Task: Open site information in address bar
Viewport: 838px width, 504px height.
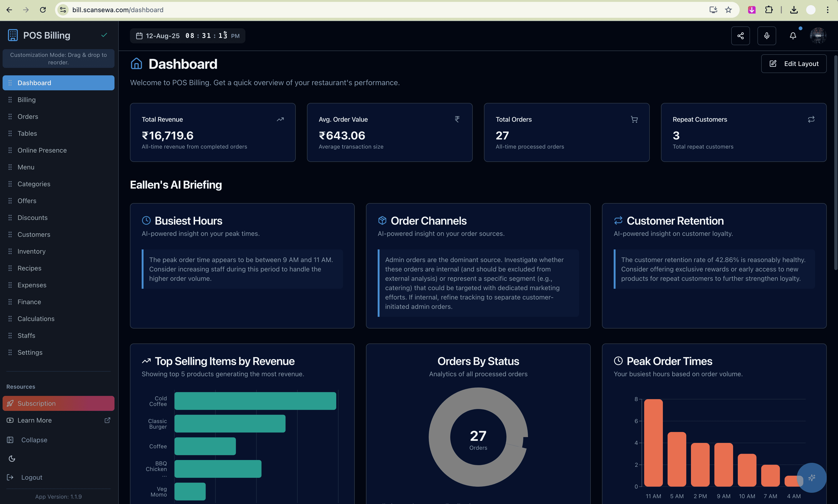Action: 63,10
